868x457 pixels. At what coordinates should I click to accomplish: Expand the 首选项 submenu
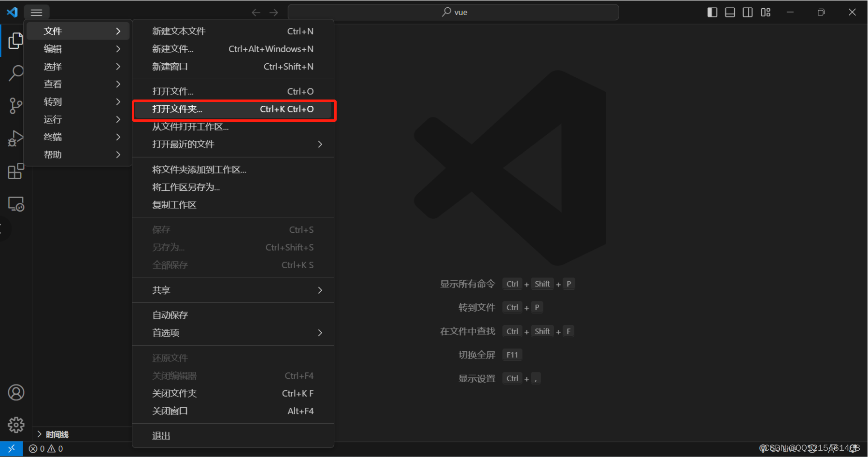pyautogui.click(x=233, y=333)
